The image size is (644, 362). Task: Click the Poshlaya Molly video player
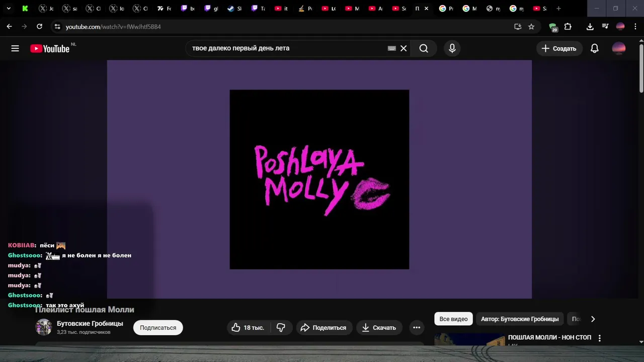click(x=319, y=179)
